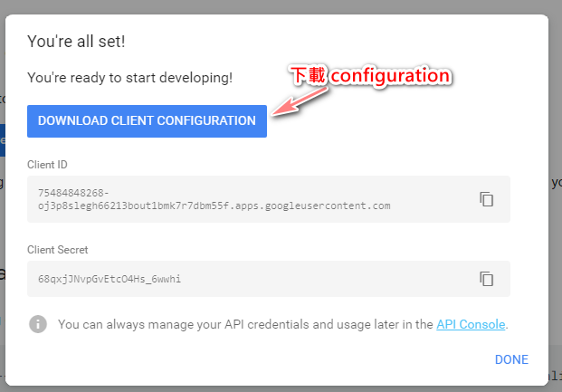Click the googleusercontent.com line of the Client ID

pos(214,206)
